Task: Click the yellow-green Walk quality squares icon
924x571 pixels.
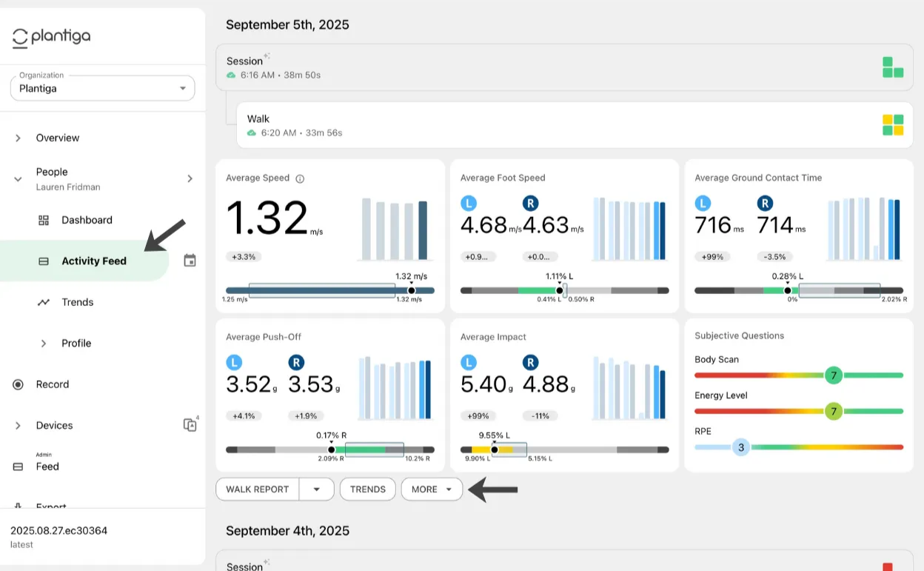Action: coord(893,125)
